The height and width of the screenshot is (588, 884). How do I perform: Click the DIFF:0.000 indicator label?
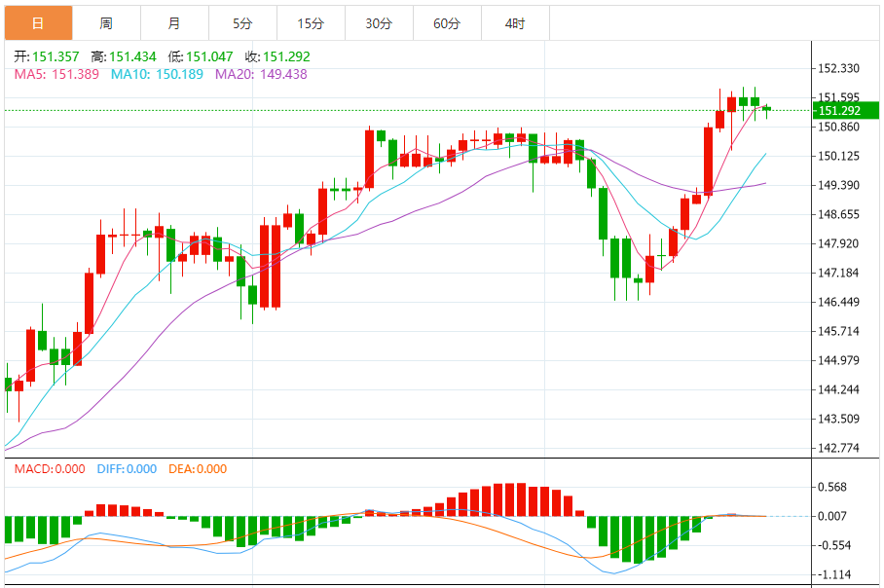127,469
